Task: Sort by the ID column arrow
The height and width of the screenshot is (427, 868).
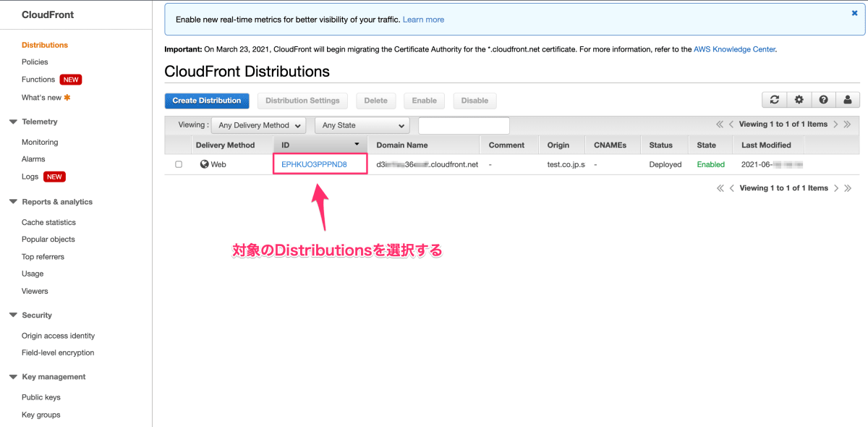Action: (357, 145)
